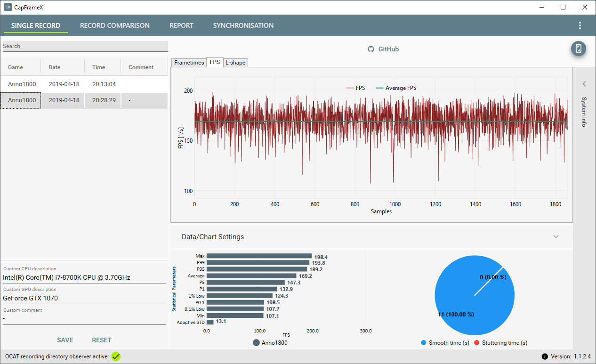
Task: Switch to the Single Record tab
Action: pyautogui.click(x=36, y=25)
